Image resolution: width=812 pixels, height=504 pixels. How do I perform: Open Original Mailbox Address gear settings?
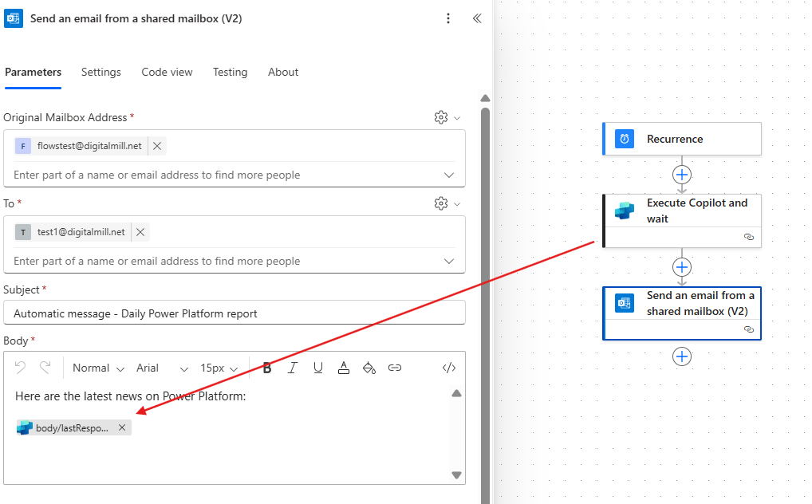pos(440,117)
